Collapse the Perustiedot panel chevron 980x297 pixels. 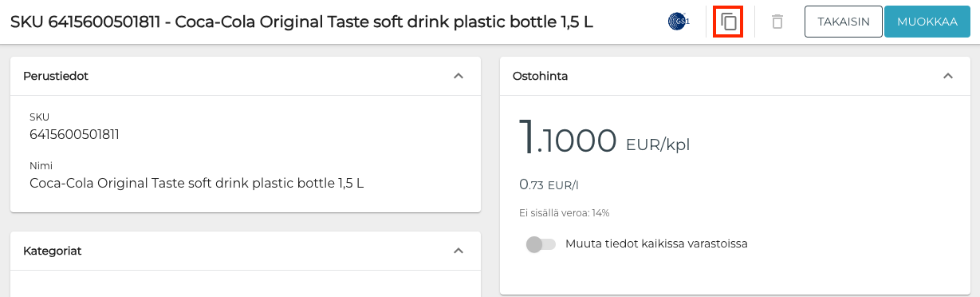tap(458, 76)
